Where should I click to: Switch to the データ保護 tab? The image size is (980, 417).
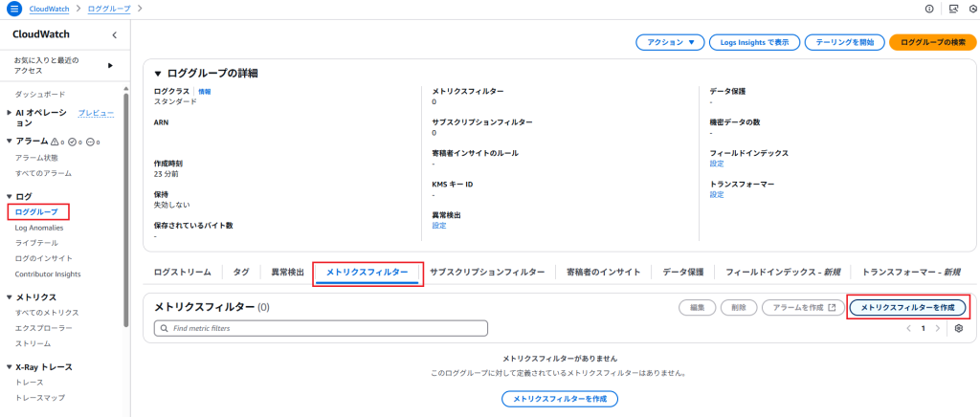[683, 273]
